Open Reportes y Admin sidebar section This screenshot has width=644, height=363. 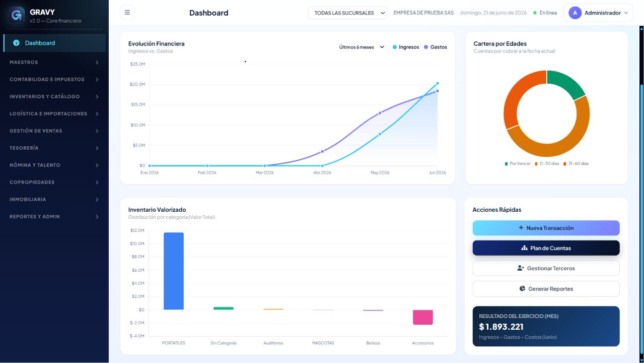[54, 216]
